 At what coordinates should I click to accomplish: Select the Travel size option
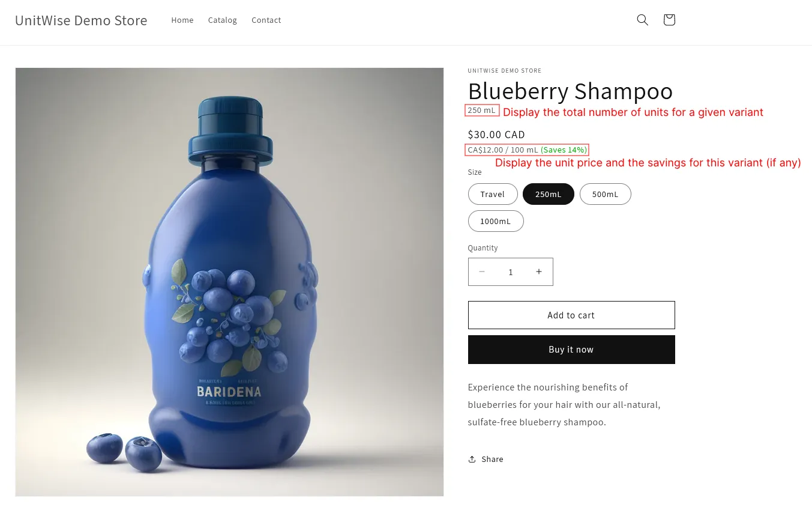tap(493, 194)
